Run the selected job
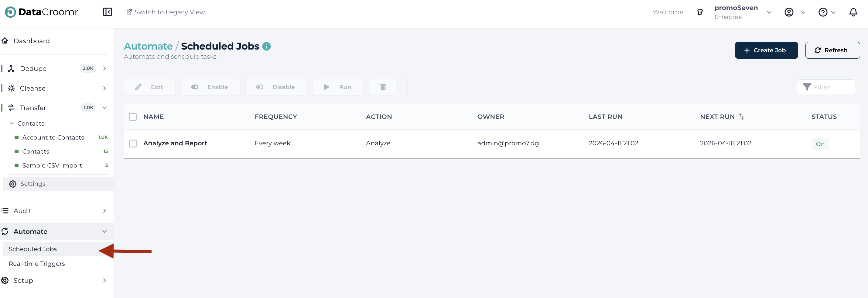This screenshot has width=868, height=298. pyautogui.click(x=338, y=87)
